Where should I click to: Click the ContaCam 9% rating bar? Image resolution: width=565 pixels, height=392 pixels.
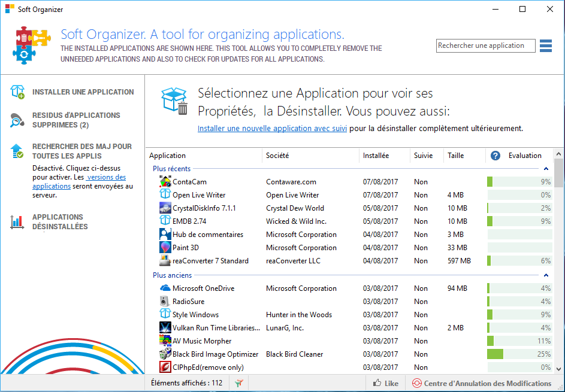tap(519, 181)
